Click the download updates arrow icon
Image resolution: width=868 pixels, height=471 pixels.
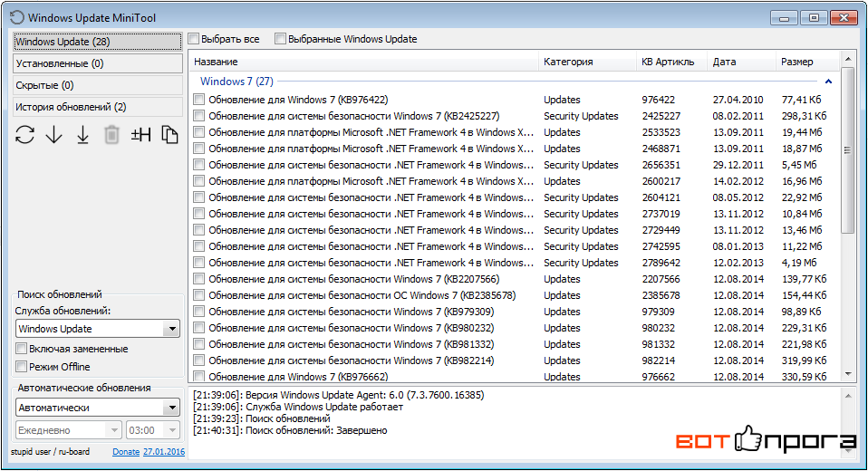pos(53,134)
